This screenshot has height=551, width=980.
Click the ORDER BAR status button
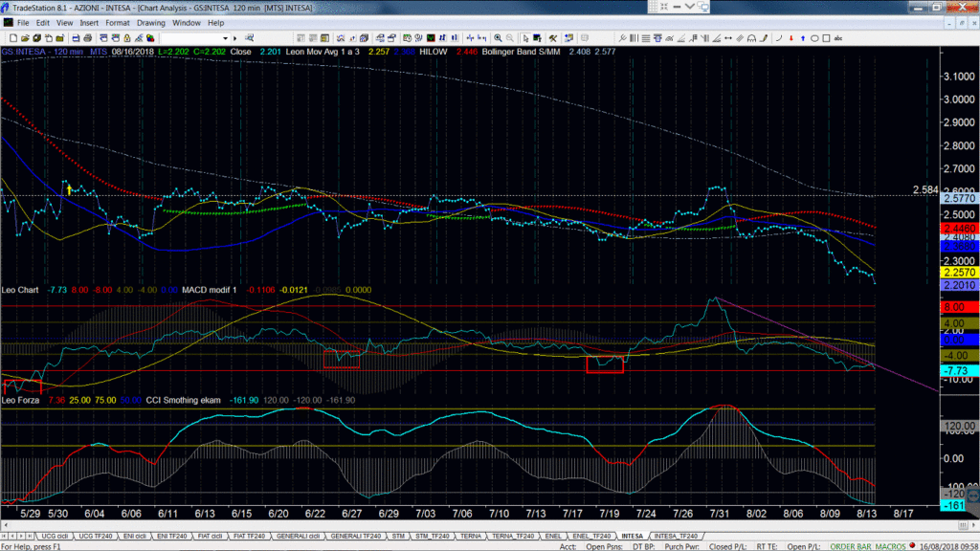[851, 546]
